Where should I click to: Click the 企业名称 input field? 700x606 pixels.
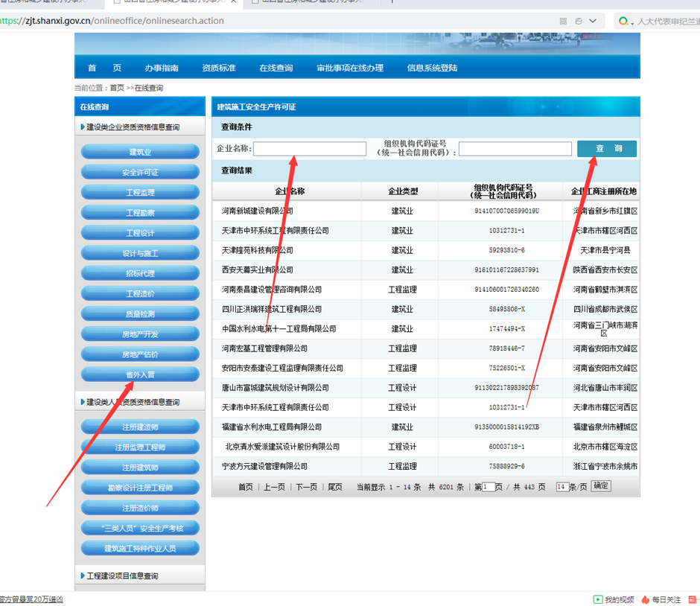(x=310, y=149)
